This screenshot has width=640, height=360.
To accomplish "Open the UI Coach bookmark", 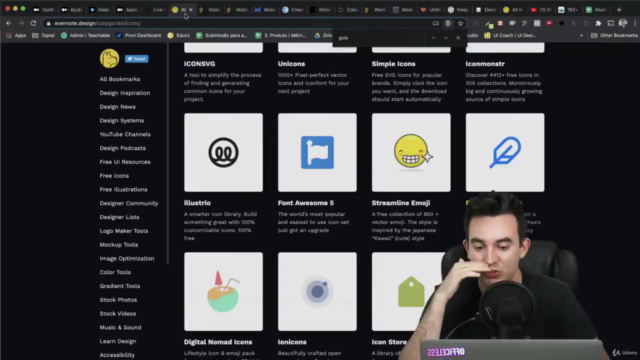I will click(510, 36).
